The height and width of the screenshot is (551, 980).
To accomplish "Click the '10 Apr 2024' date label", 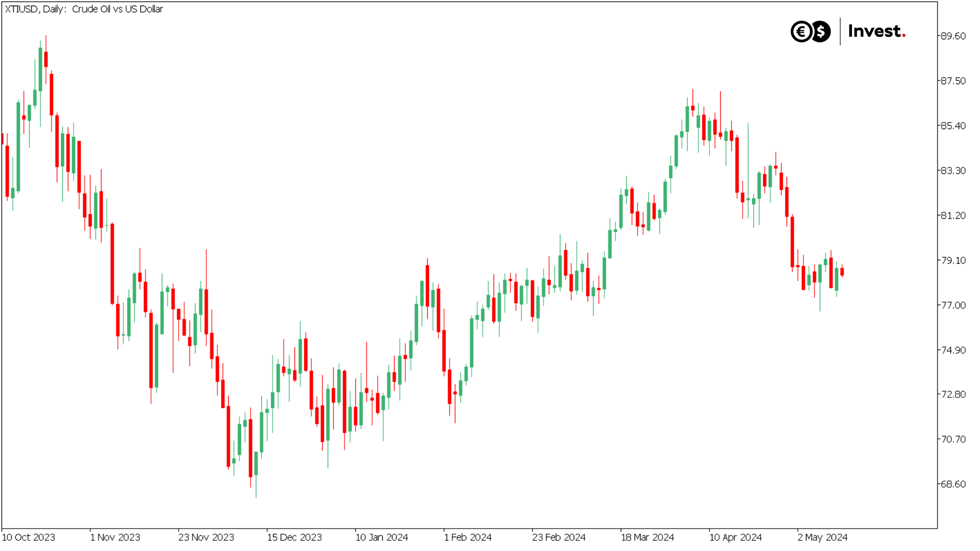I will (736, 538).
